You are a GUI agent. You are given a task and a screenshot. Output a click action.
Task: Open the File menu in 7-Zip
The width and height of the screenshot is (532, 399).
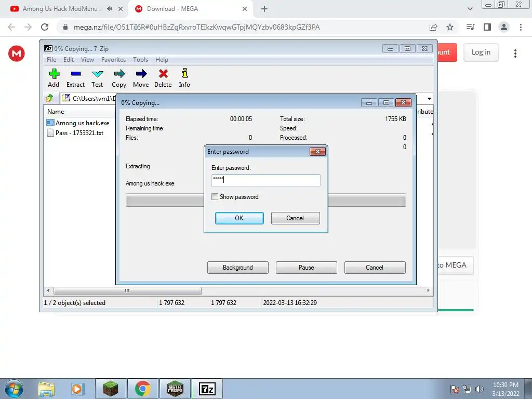tap(51, 60)
